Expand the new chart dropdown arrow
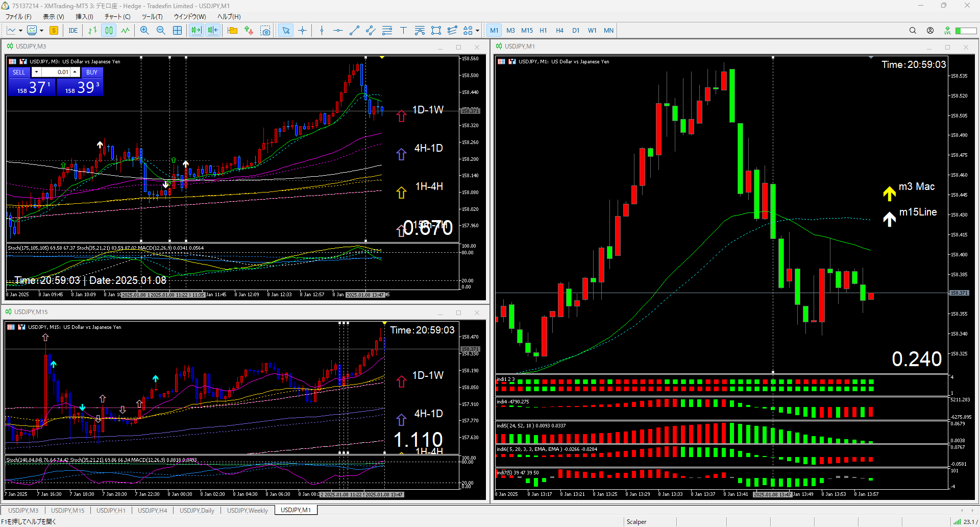The width and height of the screenshot is (980, 527). pyautogui.click(x=20, y=31)
